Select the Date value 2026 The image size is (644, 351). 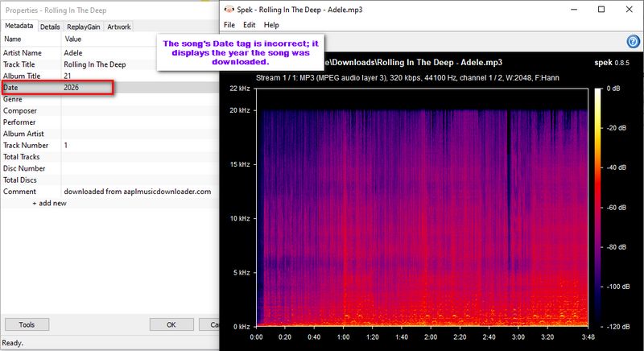(71, 88)
